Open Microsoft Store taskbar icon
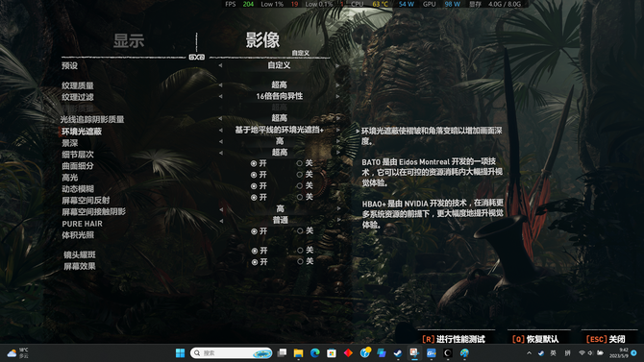 click(332, 353)
